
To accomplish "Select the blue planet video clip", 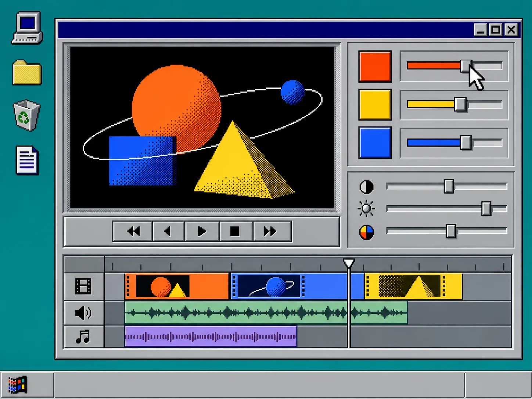I will (x=298, y=286).
